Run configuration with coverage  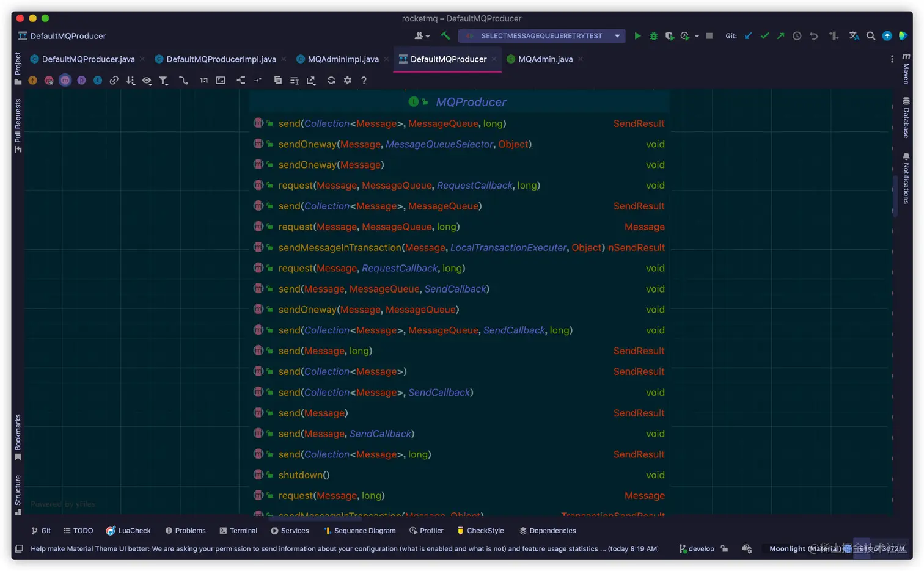670,36
